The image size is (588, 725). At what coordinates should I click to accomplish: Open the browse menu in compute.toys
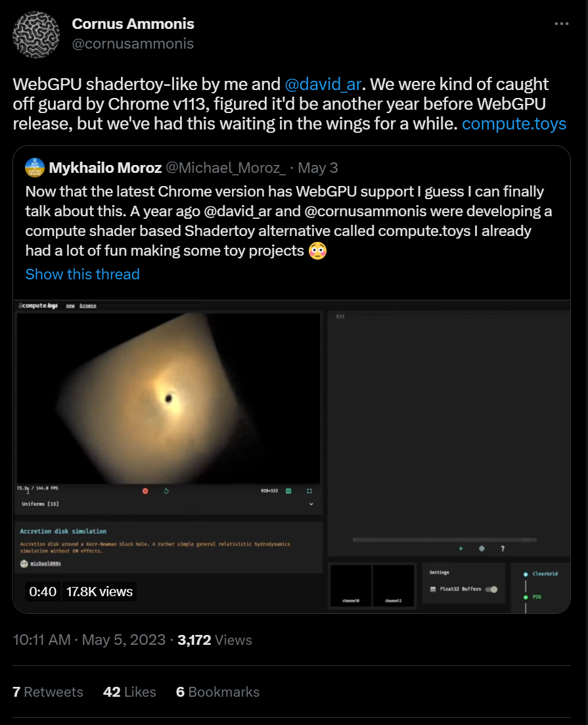pos(88,306)
